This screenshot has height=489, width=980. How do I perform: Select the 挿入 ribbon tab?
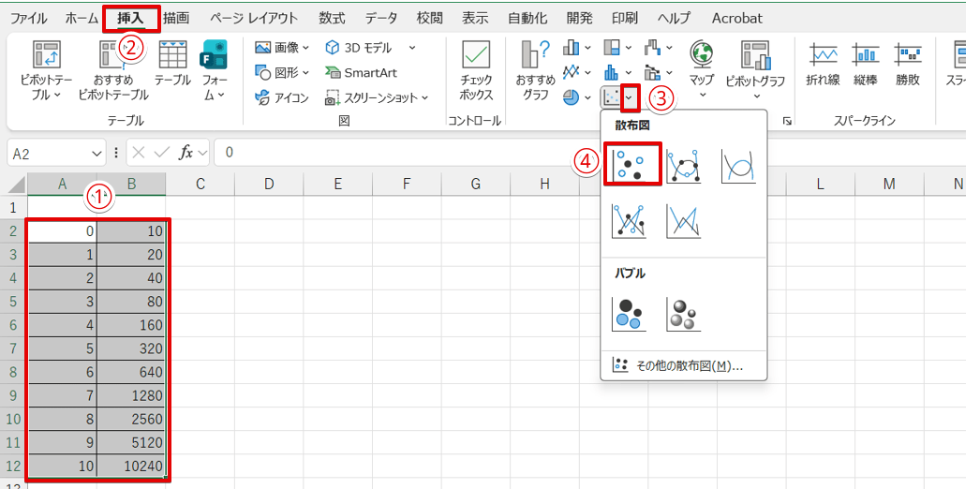coord(131,18)
